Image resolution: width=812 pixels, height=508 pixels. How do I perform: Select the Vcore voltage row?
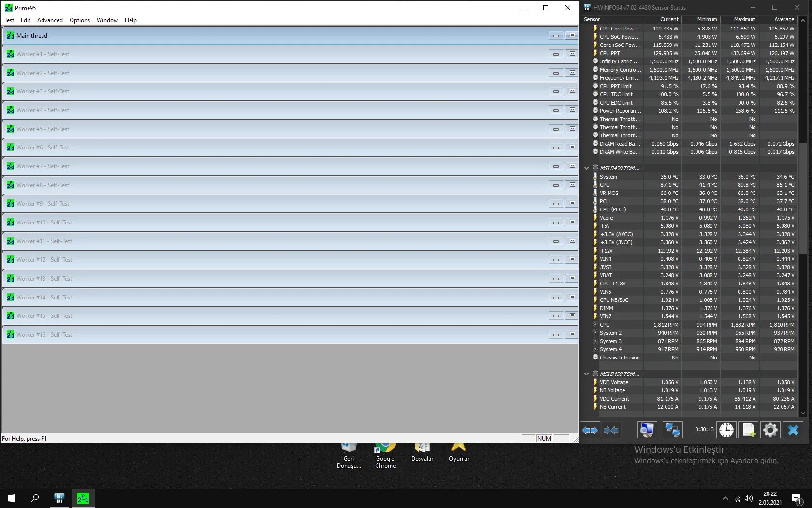click(690, 218)
